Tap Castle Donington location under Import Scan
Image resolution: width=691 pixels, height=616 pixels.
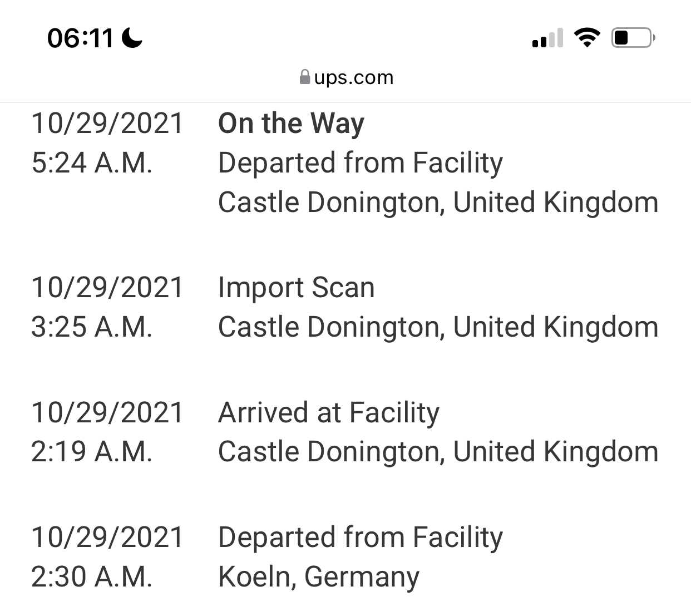(438, 327)
